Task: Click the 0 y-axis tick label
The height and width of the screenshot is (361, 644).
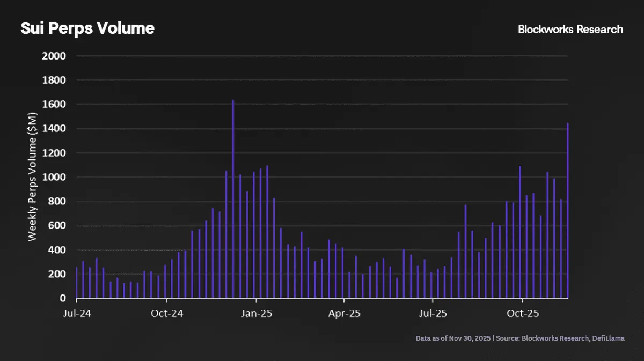Action: (x=62, y=298)
